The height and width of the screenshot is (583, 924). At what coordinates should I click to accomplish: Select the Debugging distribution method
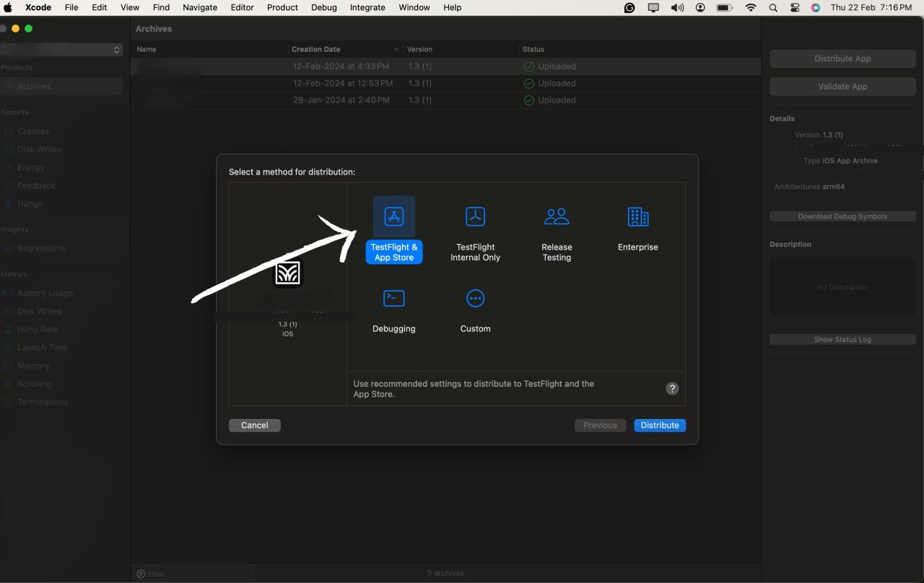[x=394, y=310]
